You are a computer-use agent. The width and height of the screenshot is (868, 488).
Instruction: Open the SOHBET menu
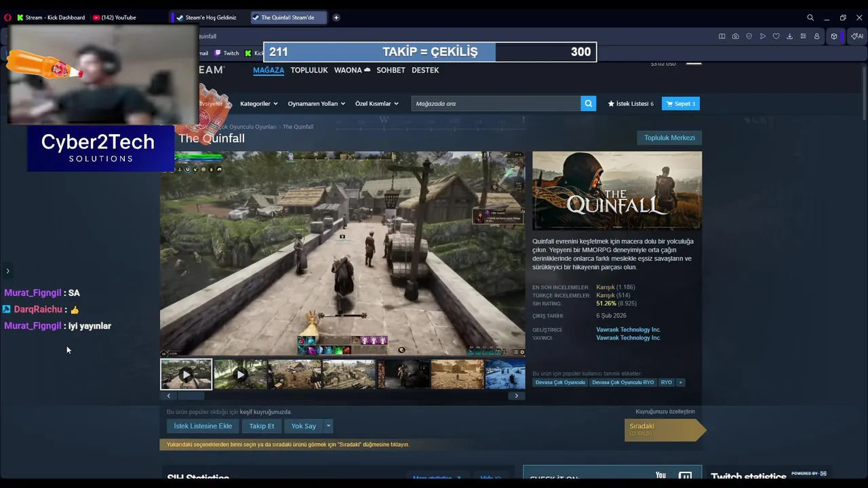(391, 70)
